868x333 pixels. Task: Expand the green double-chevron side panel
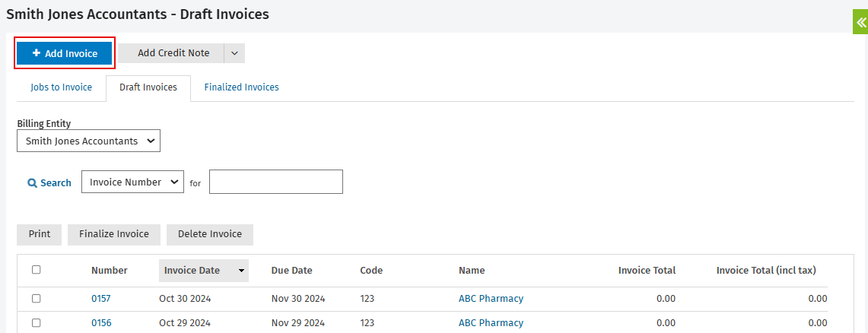pos(860,23)
